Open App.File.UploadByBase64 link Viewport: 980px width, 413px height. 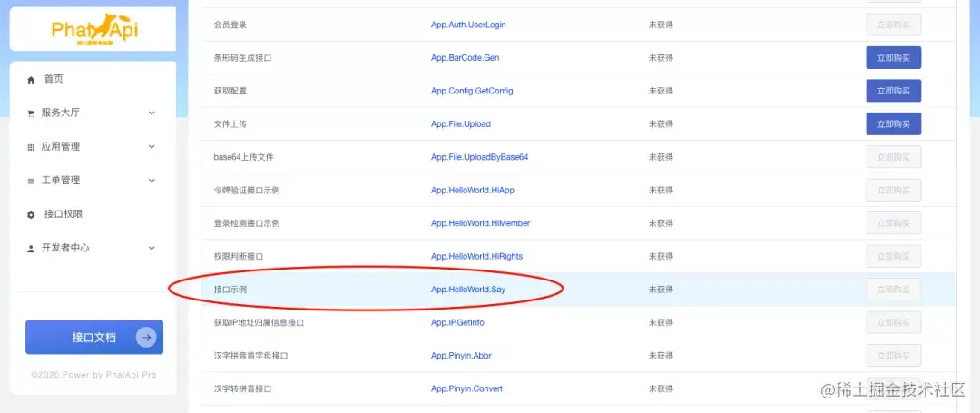(x=479, y=157)
